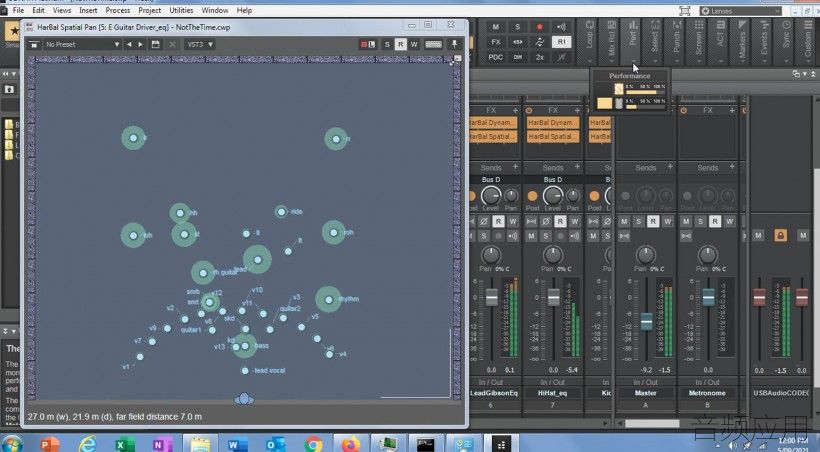Toggle the PDC override button

(495, 57)
